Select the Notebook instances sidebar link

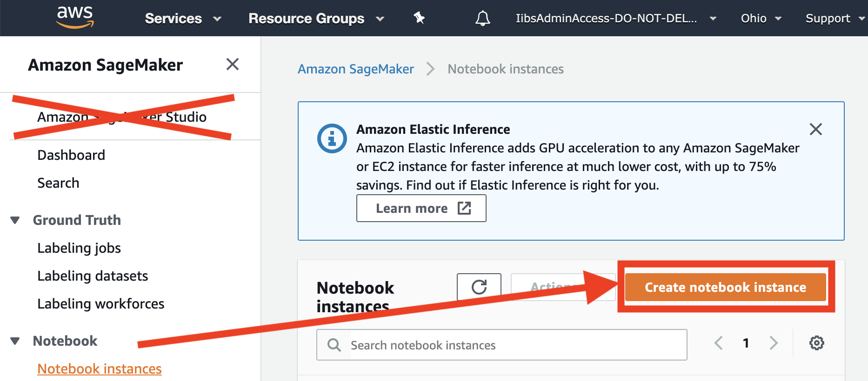pyautogui.click(x=100, y=369)
